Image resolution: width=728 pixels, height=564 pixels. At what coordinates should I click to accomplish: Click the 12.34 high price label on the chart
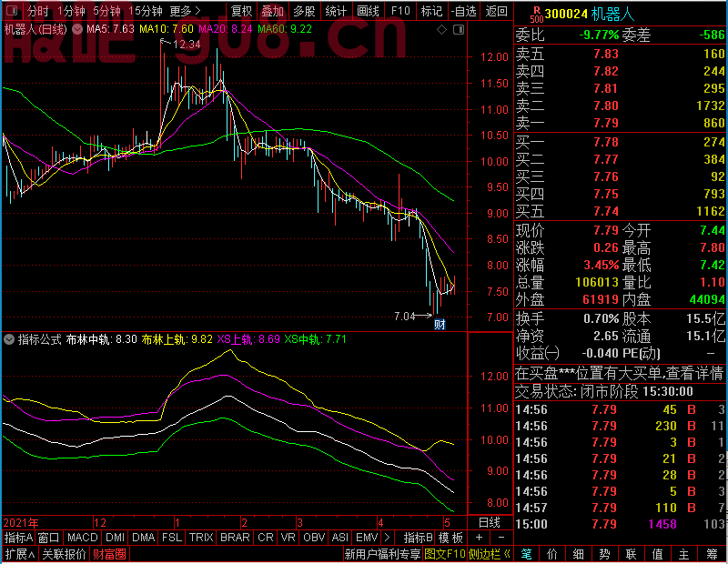(x=187, y=45)
